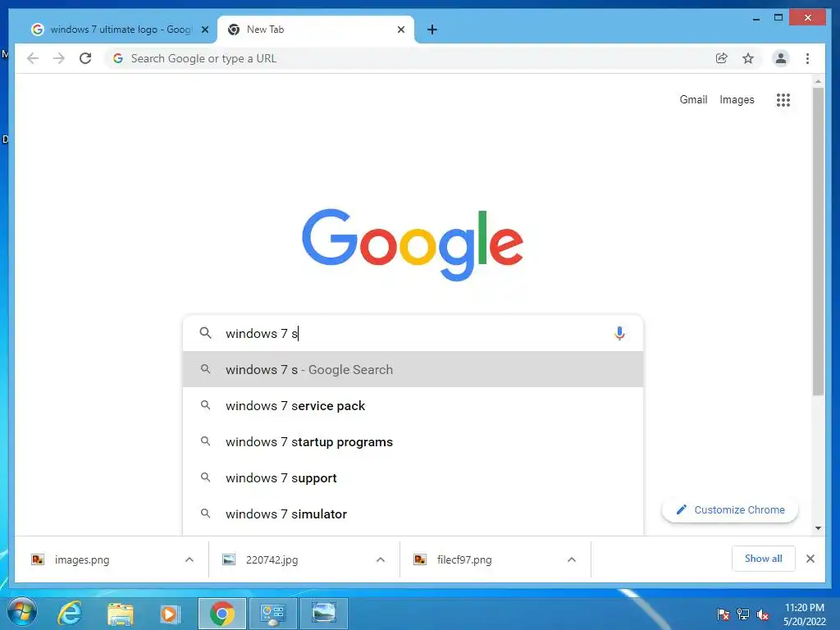Select the New Tab tab
Screen dimensions: 840x630
[x=315, y=30]
